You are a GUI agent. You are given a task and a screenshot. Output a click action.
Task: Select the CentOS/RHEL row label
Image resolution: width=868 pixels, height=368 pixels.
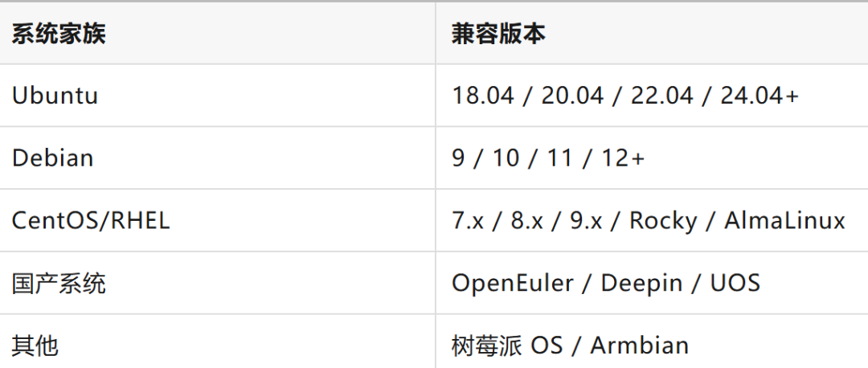tap(91, 221)
